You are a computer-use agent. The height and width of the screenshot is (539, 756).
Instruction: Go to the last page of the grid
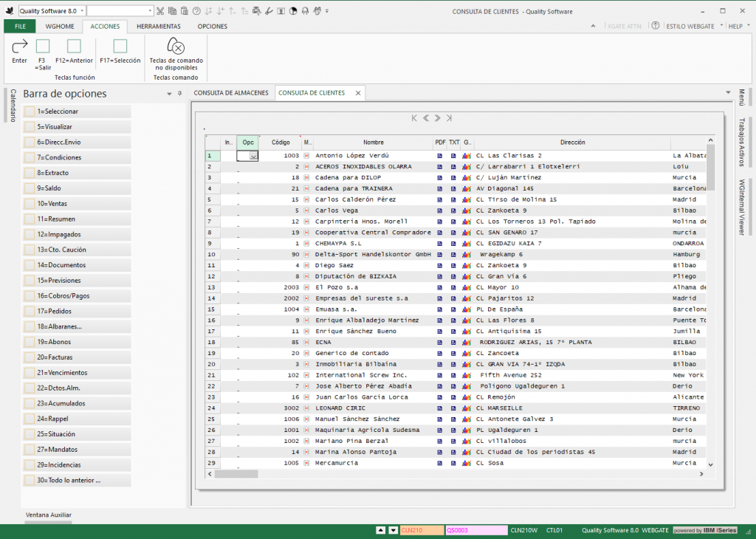(x=449, y=118)
